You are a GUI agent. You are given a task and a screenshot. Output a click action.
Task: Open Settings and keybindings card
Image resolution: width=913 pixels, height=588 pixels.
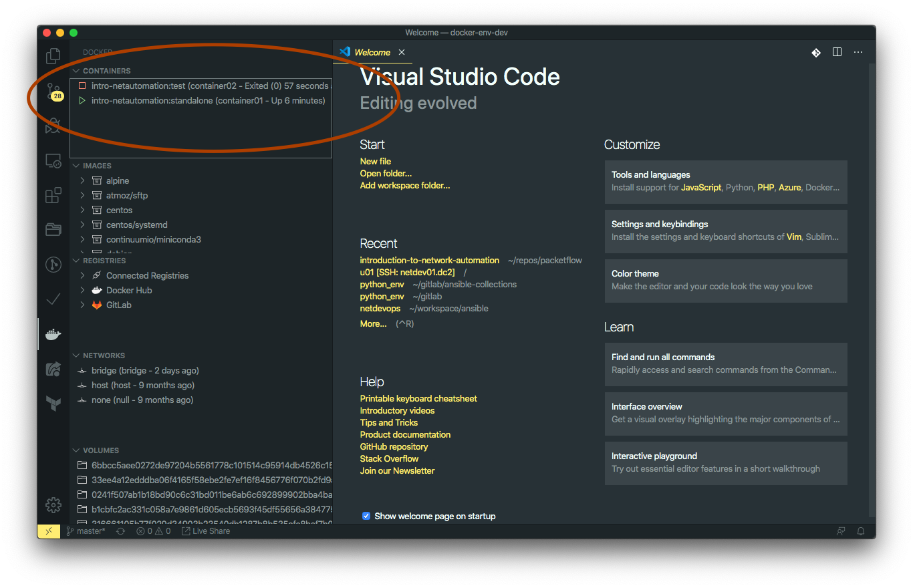pos(726,231)
